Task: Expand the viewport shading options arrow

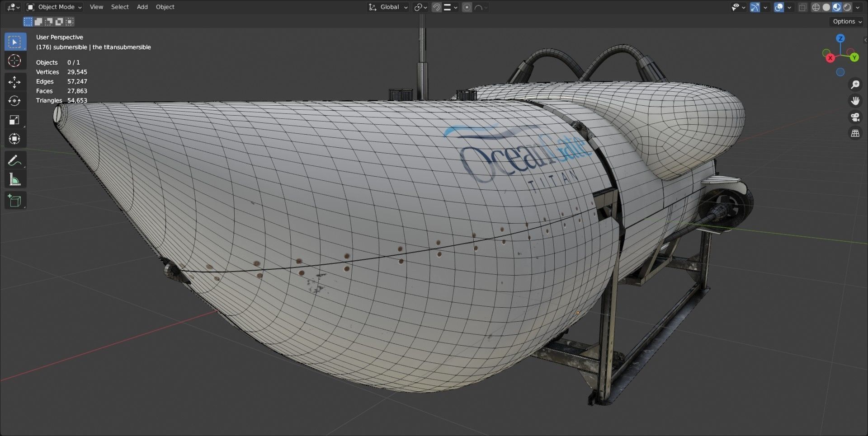Action: [858, 7]
